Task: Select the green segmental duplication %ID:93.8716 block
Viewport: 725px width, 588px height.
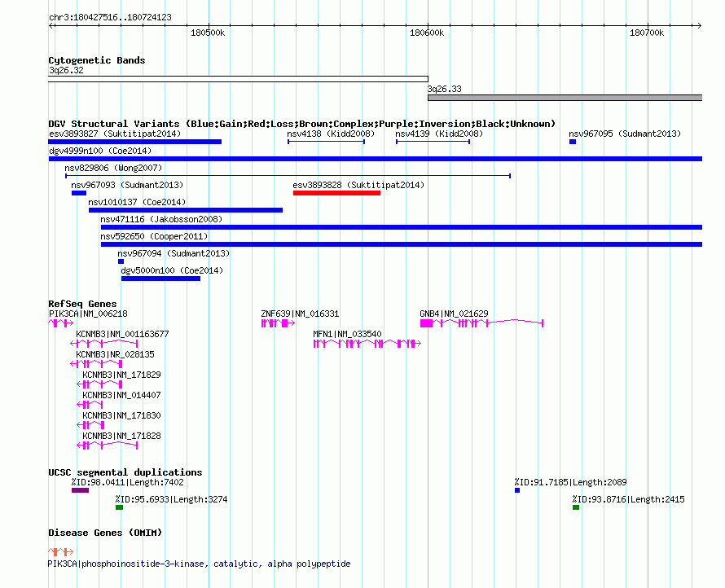Action: click(576, 507)
